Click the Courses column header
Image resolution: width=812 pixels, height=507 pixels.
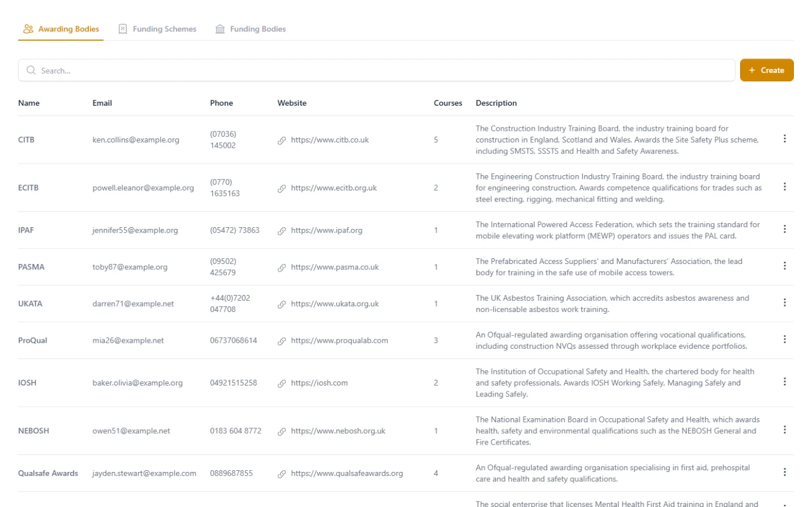tap(448, 103)
